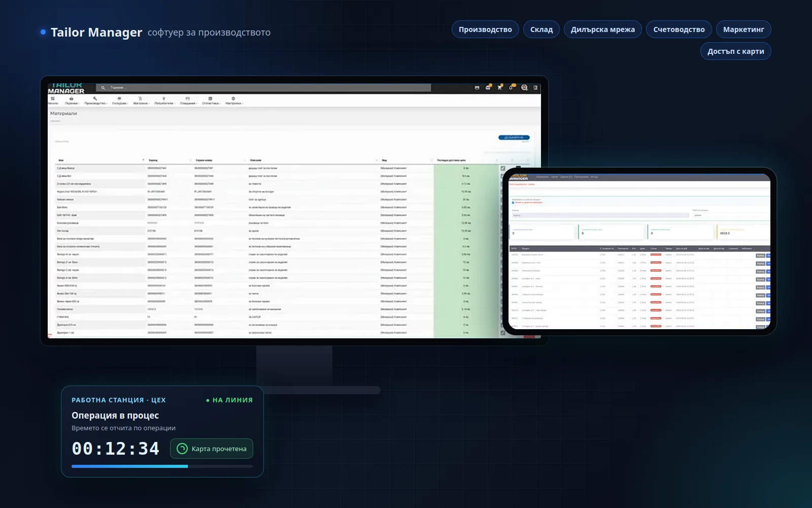The height and width of the screenshot is (508, 812).
Task: Expand the Статистика dropdown menu
Action: pos(211,101)
